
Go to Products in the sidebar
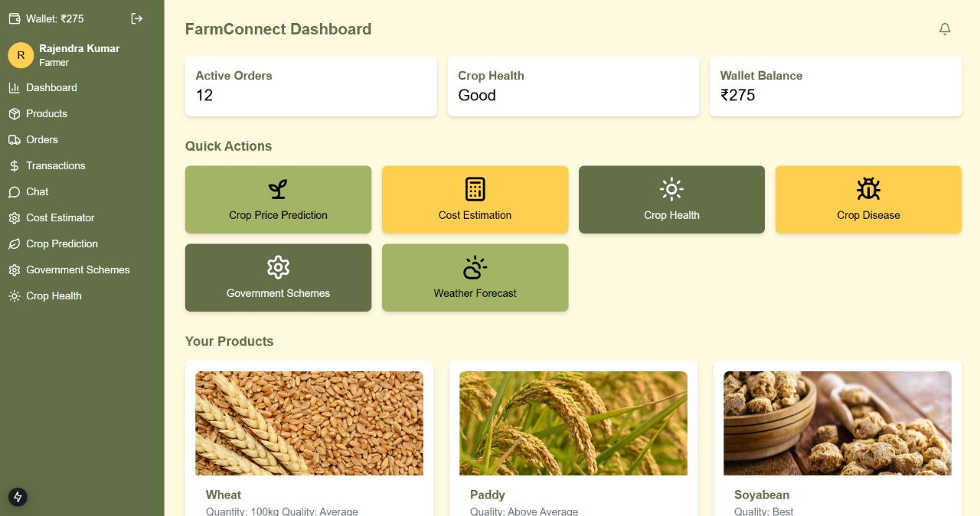(47, 113)
